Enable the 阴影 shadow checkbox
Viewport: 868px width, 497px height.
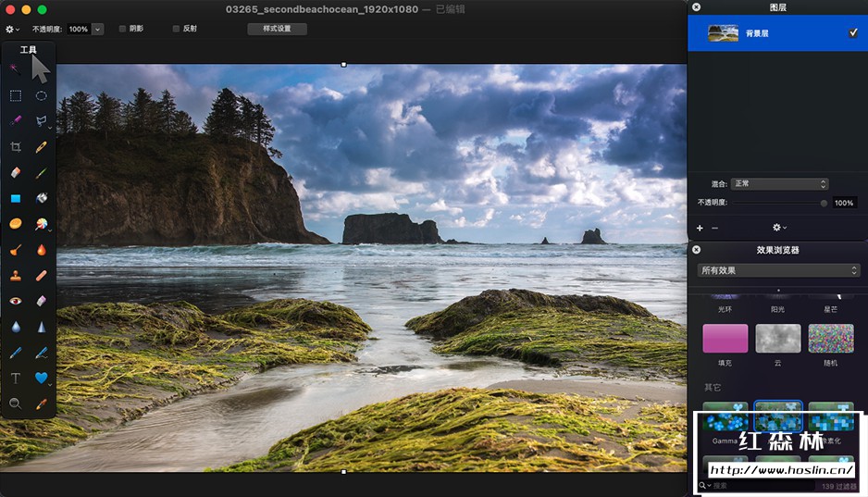(x=122, y=29)
